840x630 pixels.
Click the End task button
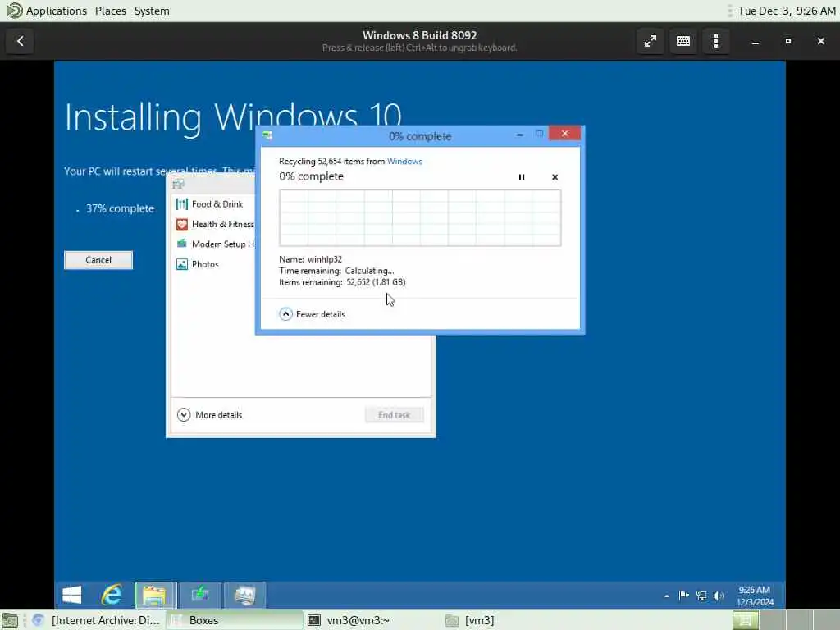(395, 414)
